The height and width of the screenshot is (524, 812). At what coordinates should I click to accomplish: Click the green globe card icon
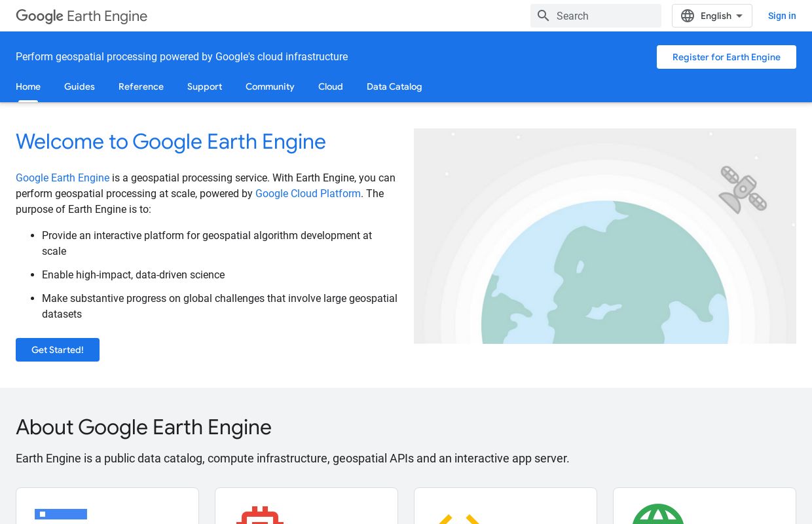[658, 514]
